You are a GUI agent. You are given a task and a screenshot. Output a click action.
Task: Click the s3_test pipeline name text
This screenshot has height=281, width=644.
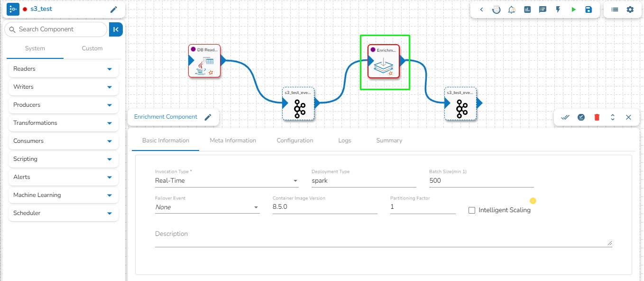(41, 9)
